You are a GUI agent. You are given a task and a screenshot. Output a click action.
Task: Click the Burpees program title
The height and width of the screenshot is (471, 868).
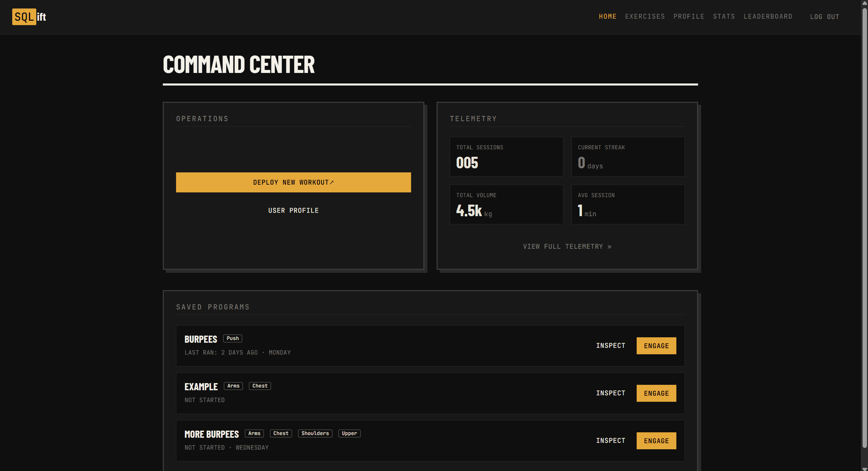[201, 339]
